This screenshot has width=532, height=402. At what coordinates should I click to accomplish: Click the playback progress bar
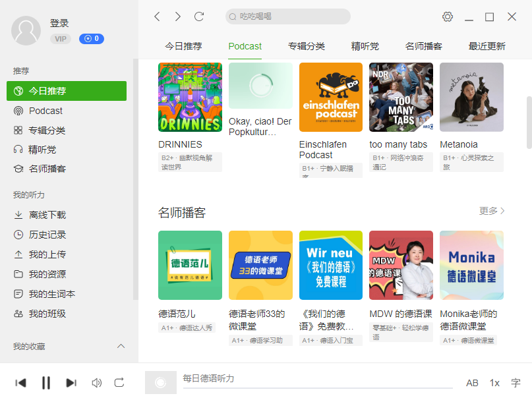coord(318,388)
